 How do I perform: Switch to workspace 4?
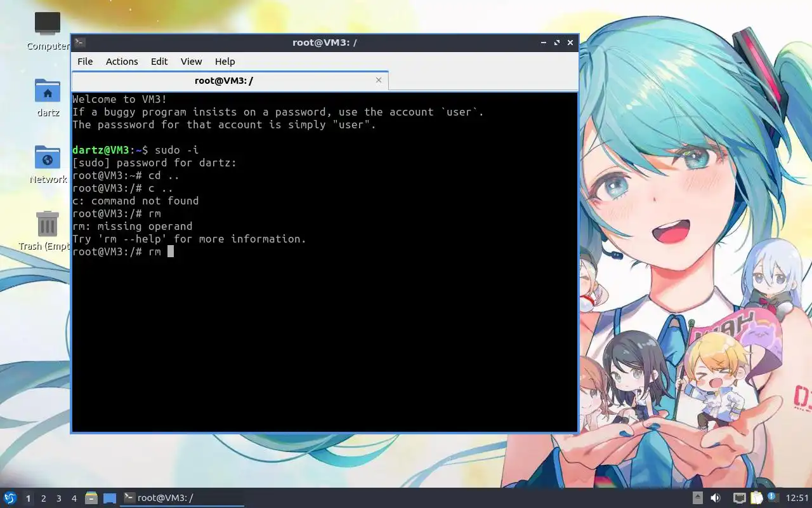click(x=74, y=498)
